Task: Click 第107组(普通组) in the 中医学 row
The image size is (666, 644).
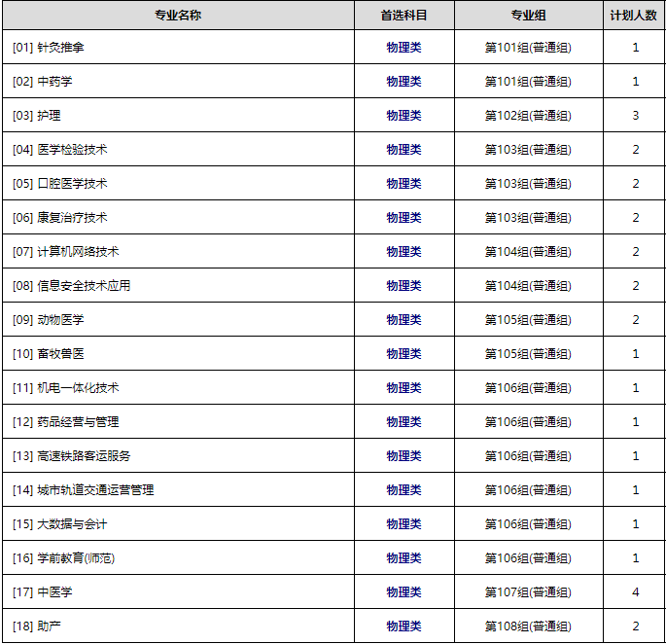Action: pyautogui.click(x=528, y=591)
